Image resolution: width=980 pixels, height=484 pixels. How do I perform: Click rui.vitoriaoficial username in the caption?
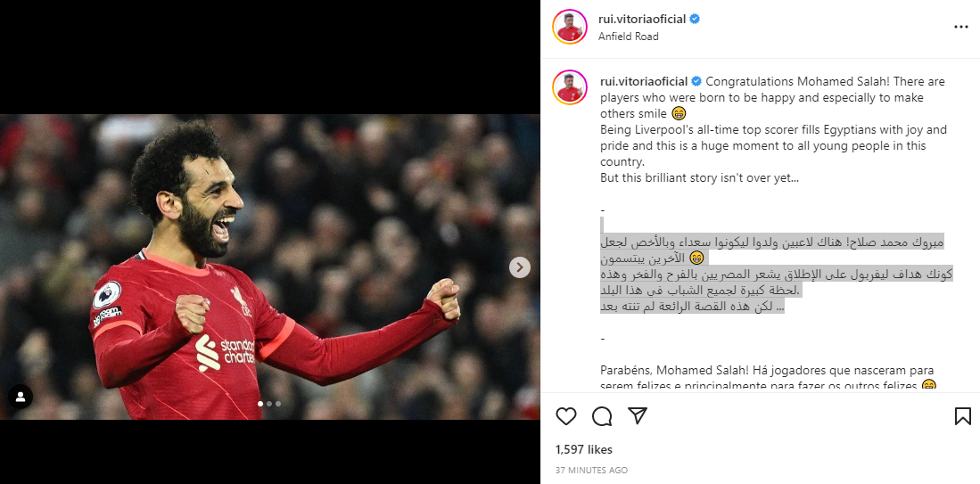pyautogui.click(x=644, y=81)
